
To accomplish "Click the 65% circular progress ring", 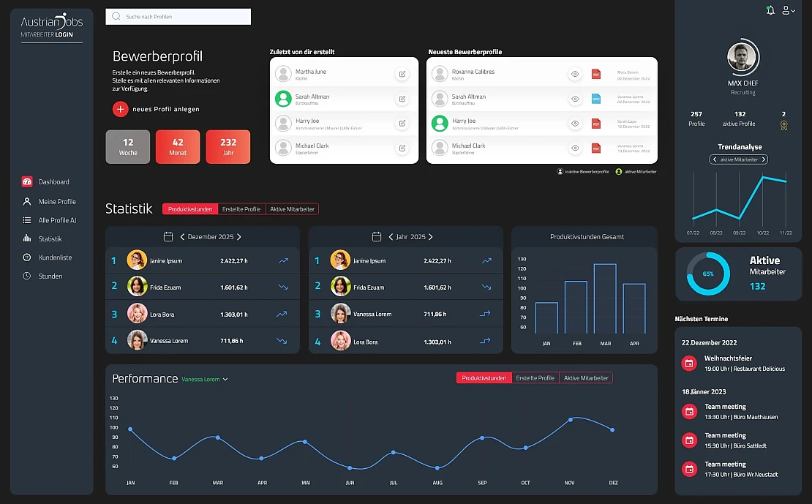I will (708, 274).
